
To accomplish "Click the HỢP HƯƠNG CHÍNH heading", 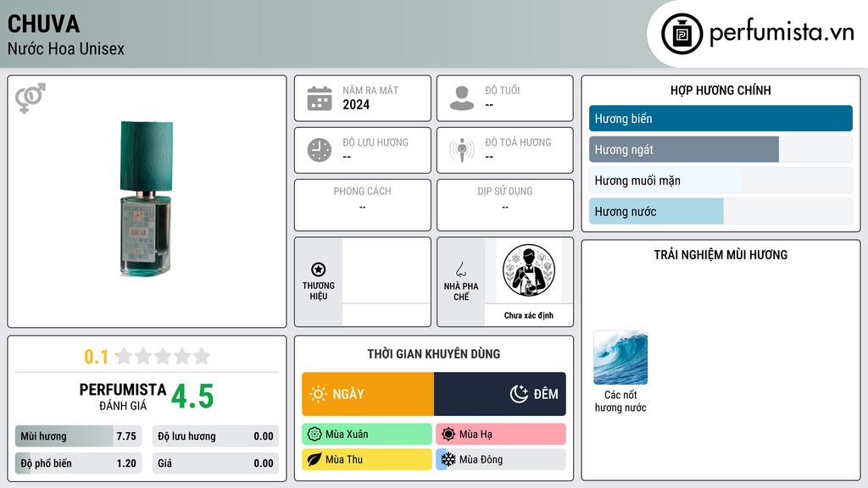I will tap(721, 90).
